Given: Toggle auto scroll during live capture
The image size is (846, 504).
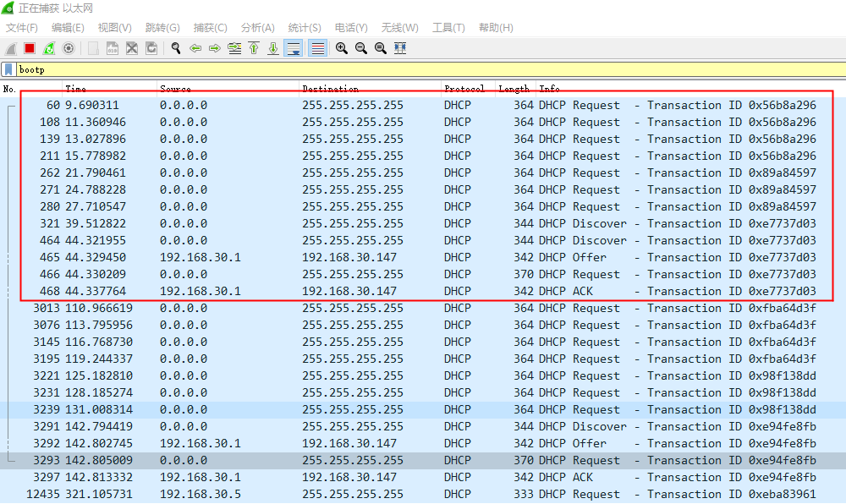Looking at the screenshot, I should point(294,48).
